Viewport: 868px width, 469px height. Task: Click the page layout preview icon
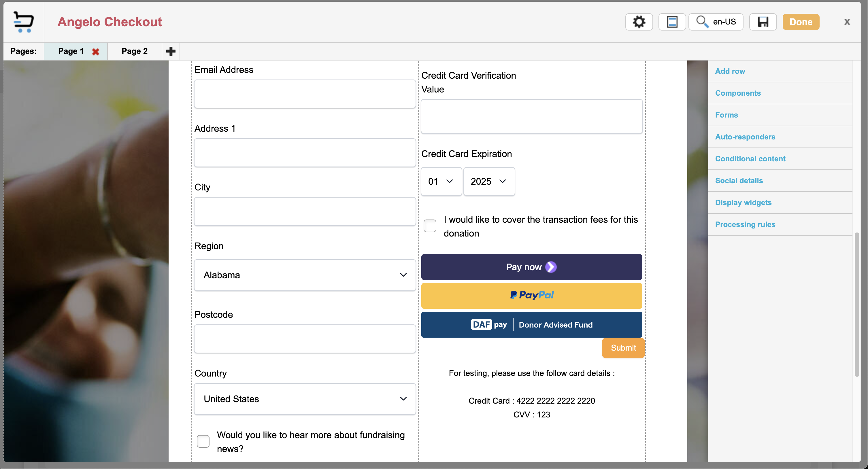(x=672, y=22)
